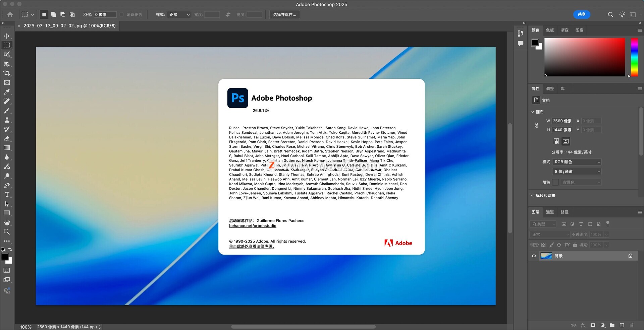The image size is (644, 330).
Task: Select the Path Selection tool
Action: point(7,204)
